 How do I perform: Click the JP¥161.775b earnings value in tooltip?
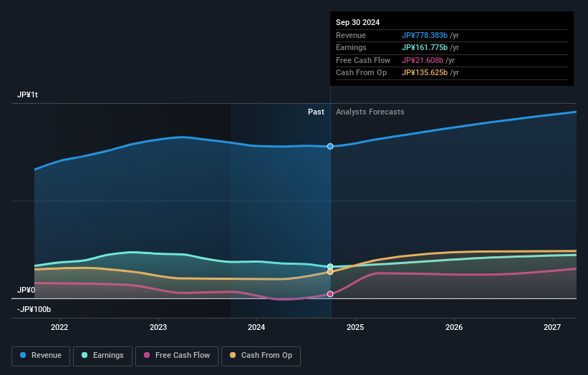[425, 47]
